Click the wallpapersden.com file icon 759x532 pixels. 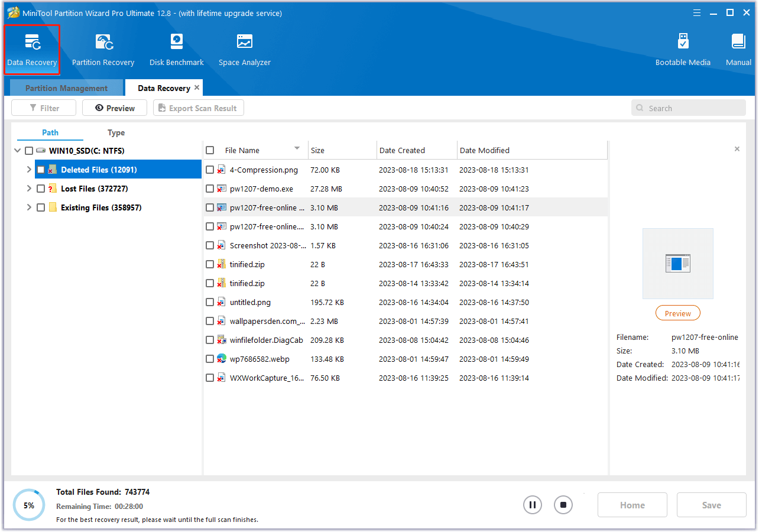coord(222,321)
